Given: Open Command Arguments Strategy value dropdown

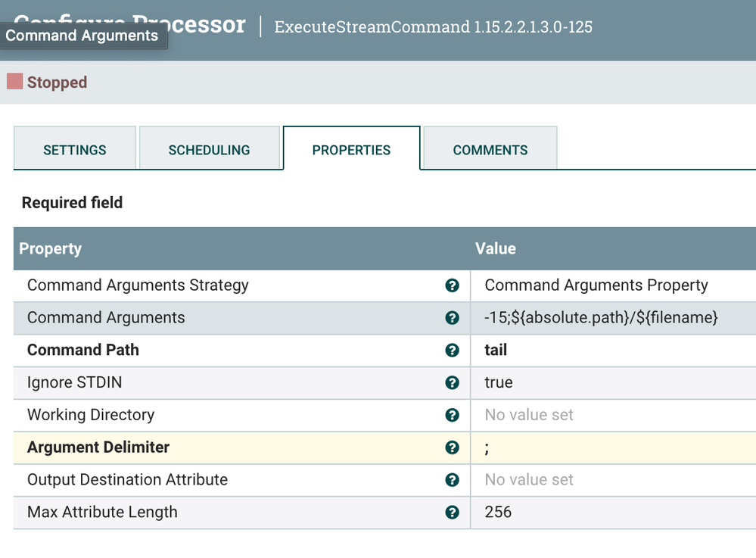Looking at the screenshot, I should point(613,285).
